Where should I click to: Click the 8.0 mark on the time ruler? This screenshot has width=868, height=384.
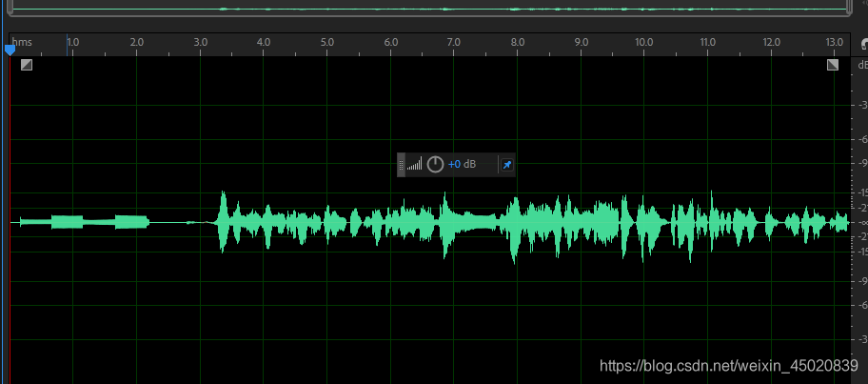tap(518, 42)
